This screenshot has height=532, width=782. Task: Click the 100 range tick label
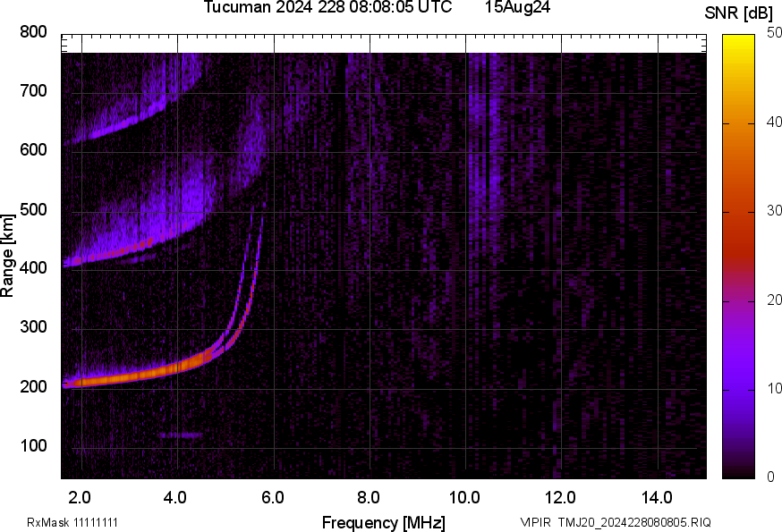tap(33, 445)
